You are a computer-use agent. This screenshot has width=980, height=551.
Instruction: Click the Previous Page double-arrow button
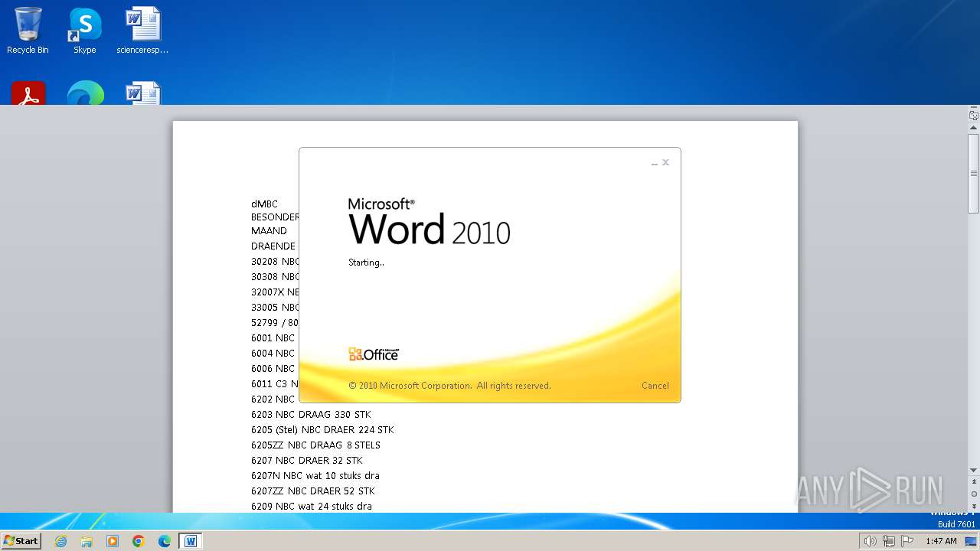click(x=974, y=482)
